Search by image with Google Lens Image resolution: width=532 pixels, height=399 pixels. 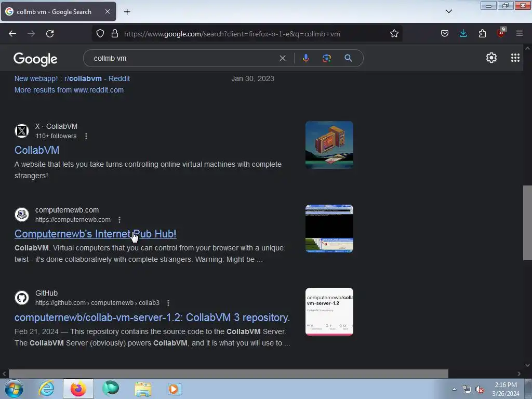tap(327, 58)
